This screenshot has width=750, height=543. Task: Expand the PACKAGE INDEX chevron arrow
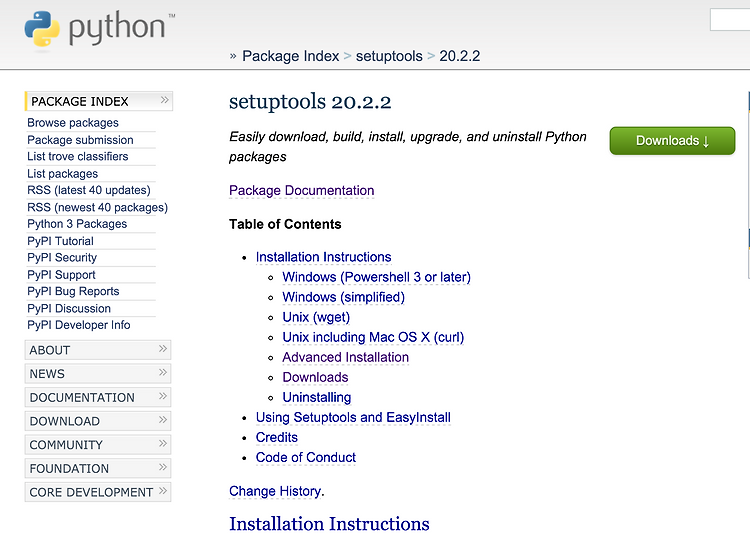click(165, 100)
